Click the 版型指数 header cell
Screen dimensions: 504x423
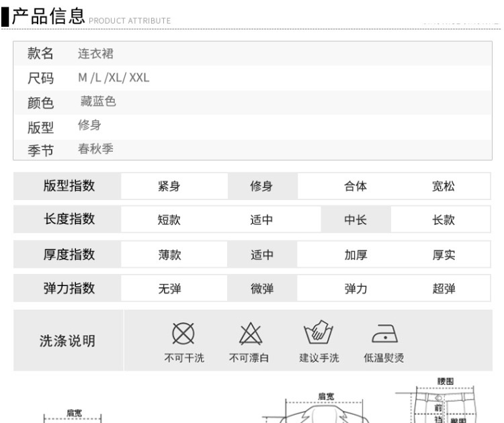(x=67, y=186)
